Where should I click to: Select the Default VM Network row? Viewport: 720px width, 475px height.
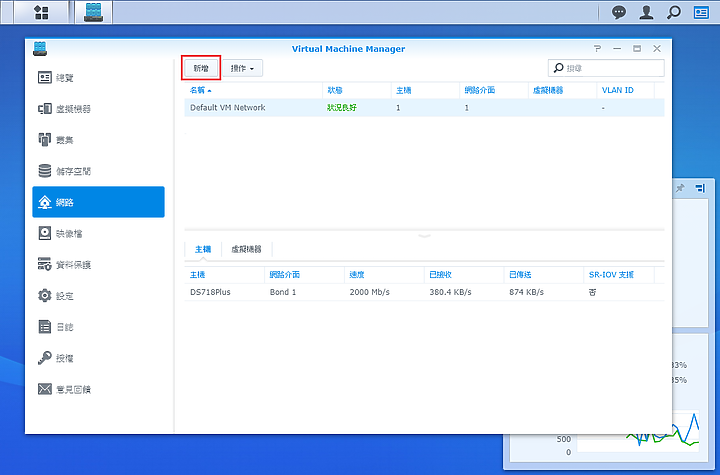(x=424, y=107)
